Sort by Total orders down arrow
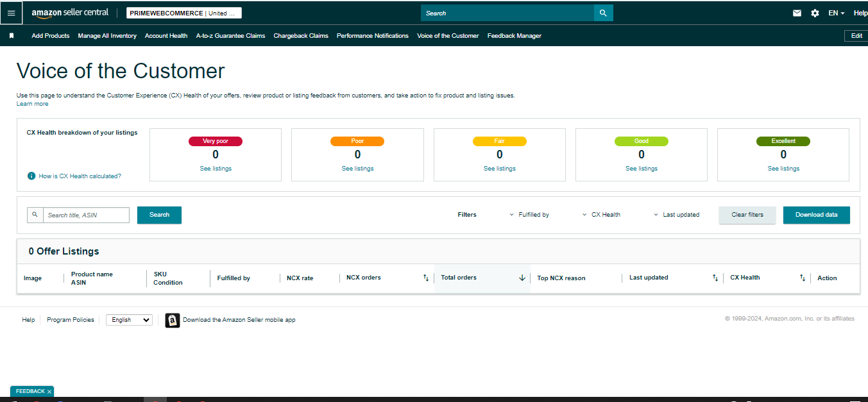 pyautogui.click(x=522, y=278)
